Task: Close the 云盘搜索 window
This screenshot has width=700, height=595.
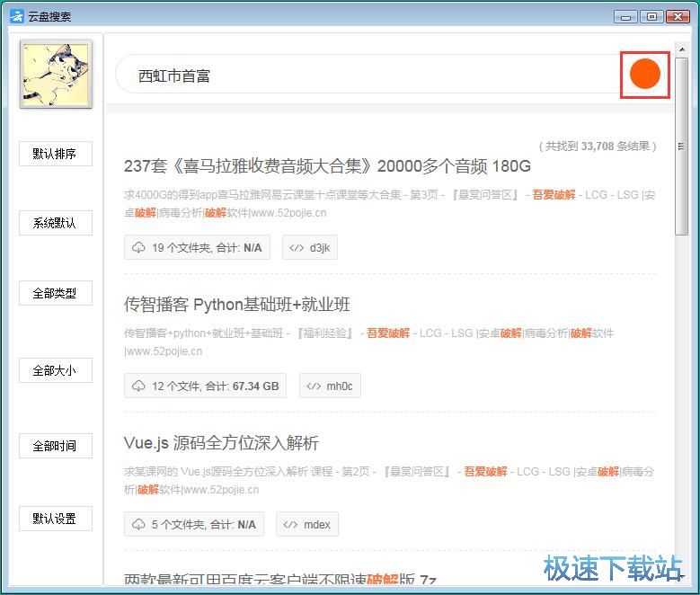Action: point(678,16)
